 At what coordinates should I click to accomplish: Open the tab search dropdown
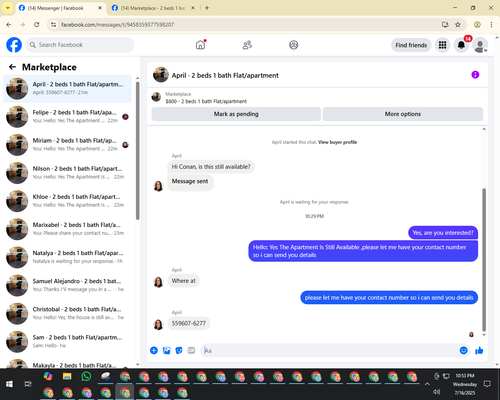pyautogui.click(x=8, y=8)
